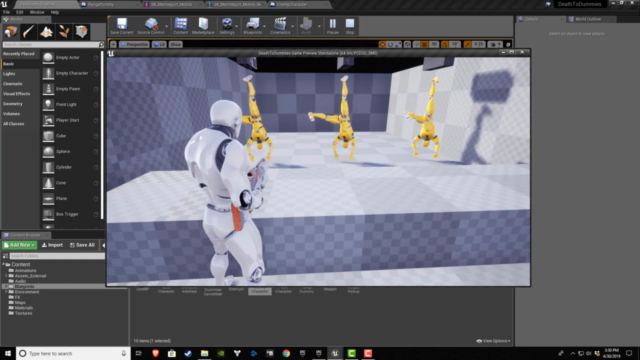Click the Save All button
The width and height of the screenshot is (640, 360).
point(82,245)
